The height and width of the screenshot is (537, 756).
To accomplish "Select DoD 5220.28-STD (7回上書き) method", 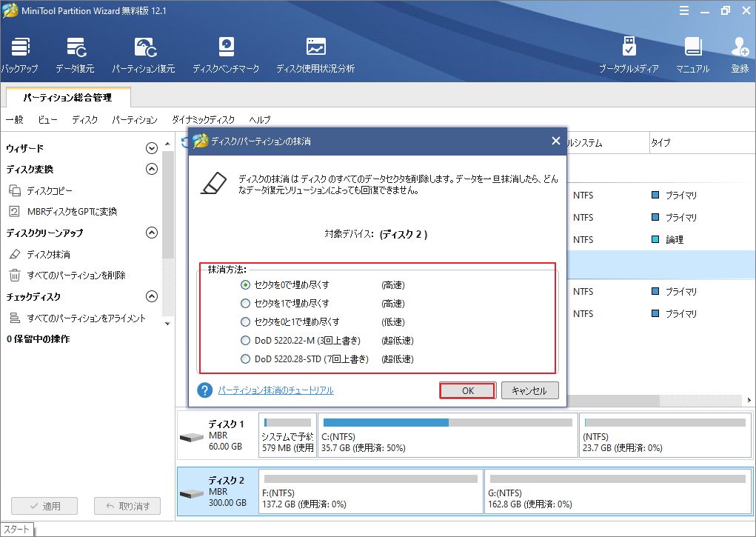I will (246, 358).
